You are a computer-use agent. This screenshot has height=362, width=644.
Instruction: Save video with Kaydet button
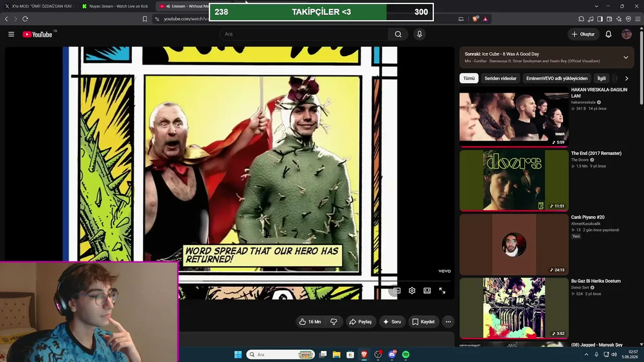[x=424, y=322]
